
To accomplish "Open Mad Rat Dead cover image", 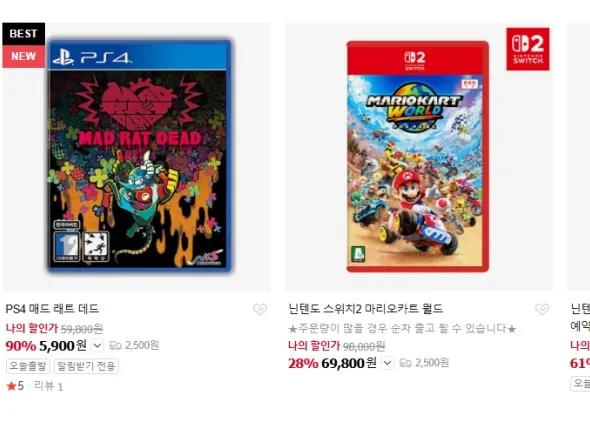I will (139, 155).
